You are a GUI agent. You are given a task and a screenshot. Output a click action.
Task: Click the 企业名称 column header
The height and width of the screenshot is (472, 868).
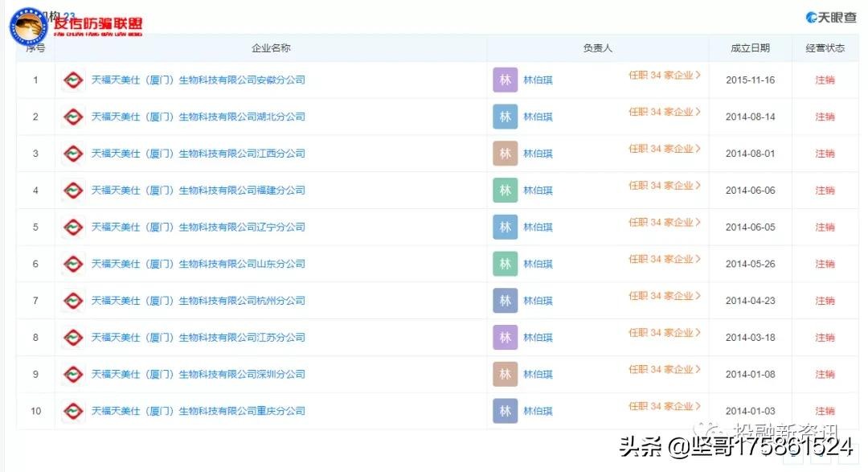click(x=271, y=48)
